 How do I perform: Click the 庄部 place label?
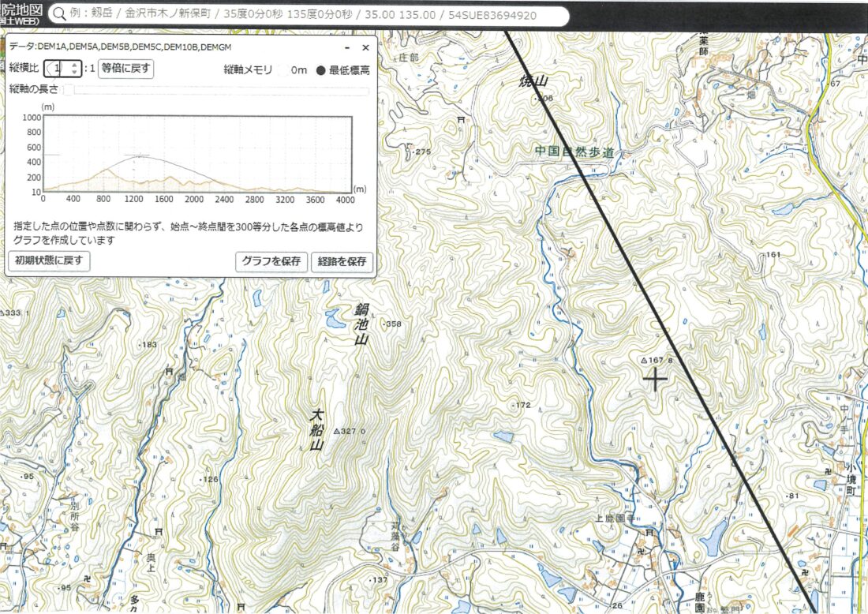coord(409,58)
